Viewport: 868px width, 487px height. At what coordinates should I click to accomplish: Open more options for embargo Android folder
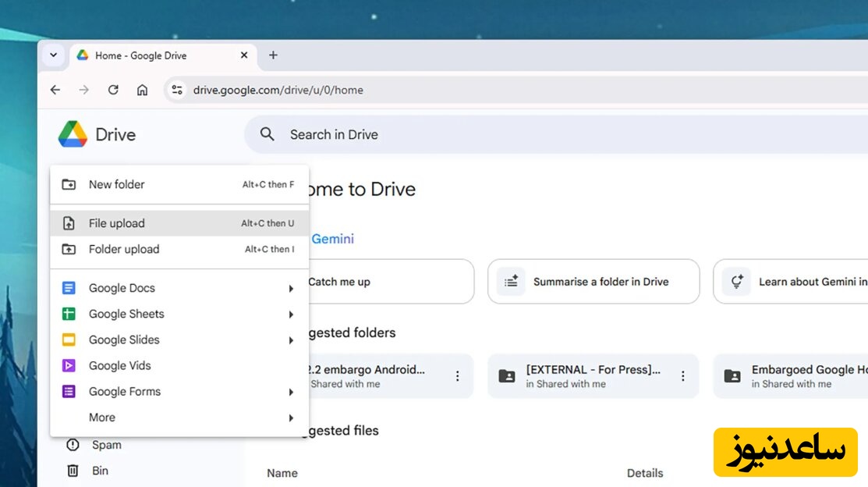457,376
